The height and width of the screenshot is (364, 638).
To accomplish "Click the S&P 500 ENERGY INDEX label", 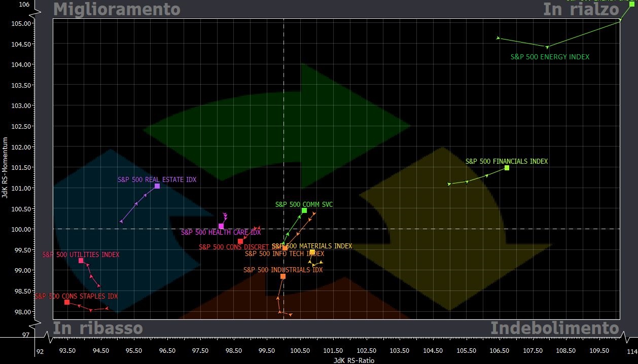I will tap(550, 57).
